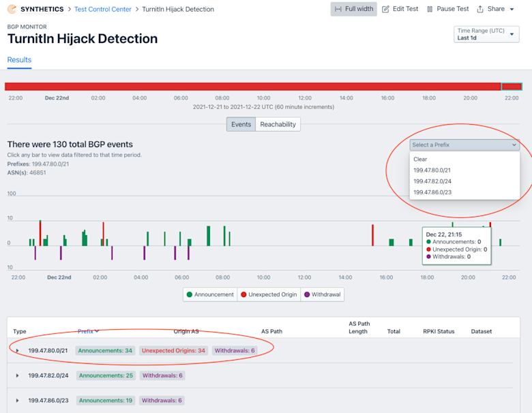Open the Test Control Center breadcrumb link
The image size is (532, 413).
tap(102, 9)
